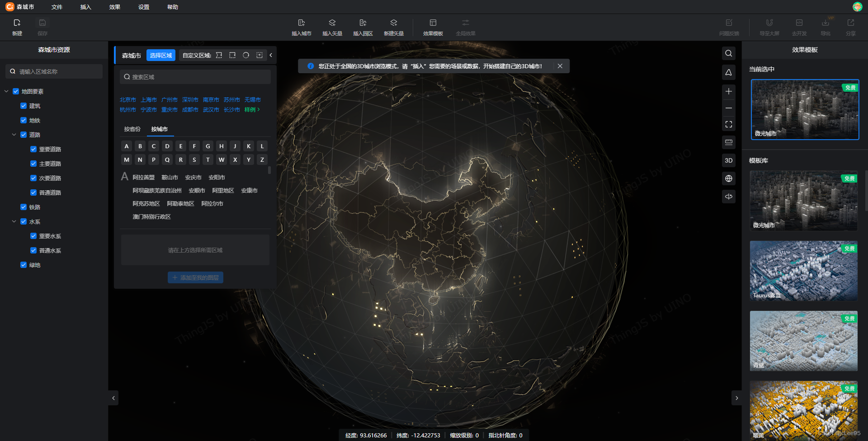Toggle the 地图要素 checkbox

(x=16, y=91)
